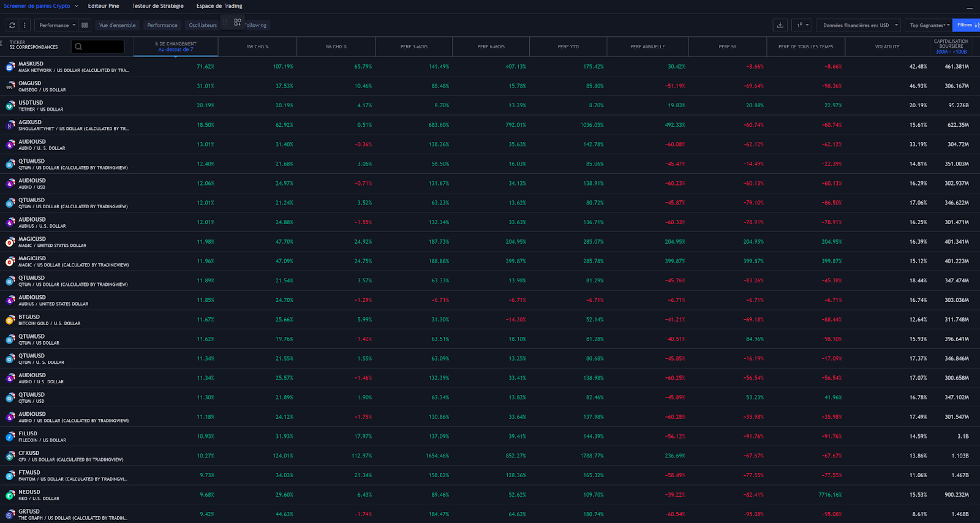Click the add-widget squares icon
Screen dimensions: 980x523
(x=238, y=22)
